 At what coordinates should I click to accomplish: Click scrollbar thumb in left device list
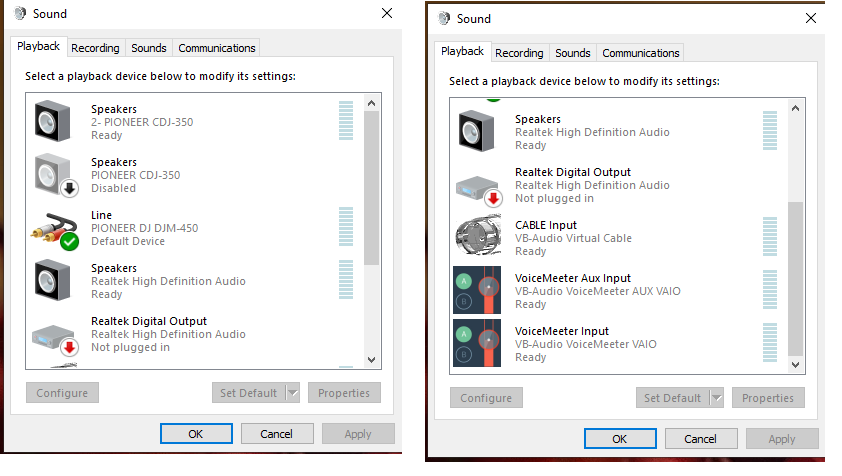coord(372,188)
